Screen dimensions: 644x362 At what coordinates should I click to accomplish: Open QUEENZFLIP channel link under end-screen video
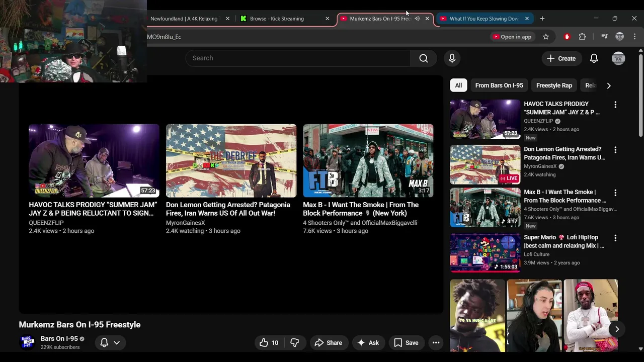point(46,223)
